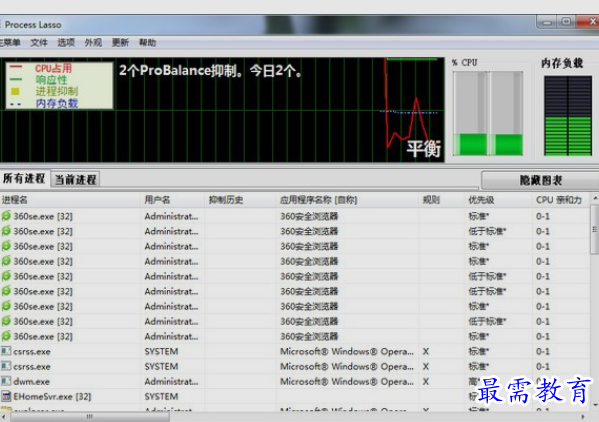The image size is (599, 422).
Task: Click SYSTEM user in EHomeSvr.exe row
Action: pyautogui.click(x=161, y=397)
